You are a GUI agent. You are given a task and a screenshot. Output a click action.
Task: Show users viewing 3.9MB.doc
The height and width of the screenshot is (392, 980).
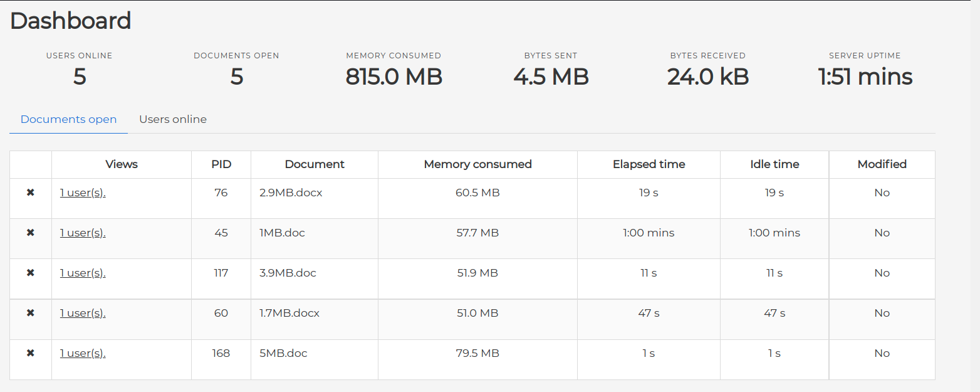click(x=83, y=273)
